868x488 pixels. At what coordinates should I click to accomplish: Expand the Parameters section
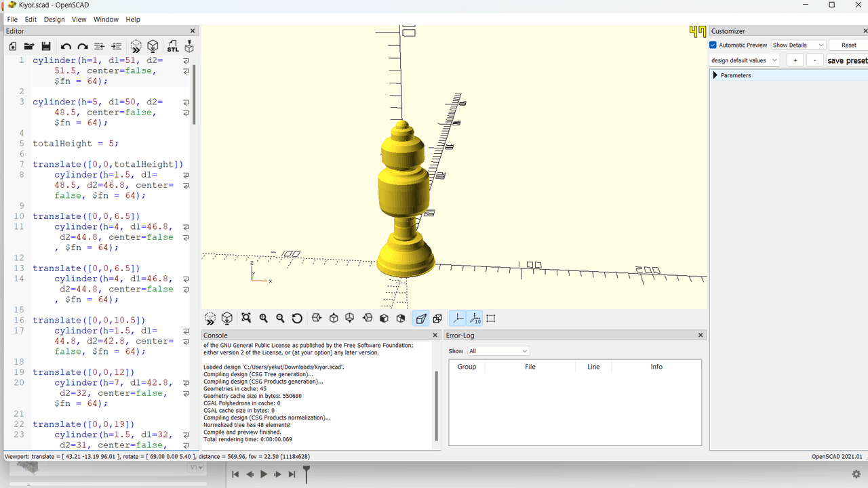[715, 75]
